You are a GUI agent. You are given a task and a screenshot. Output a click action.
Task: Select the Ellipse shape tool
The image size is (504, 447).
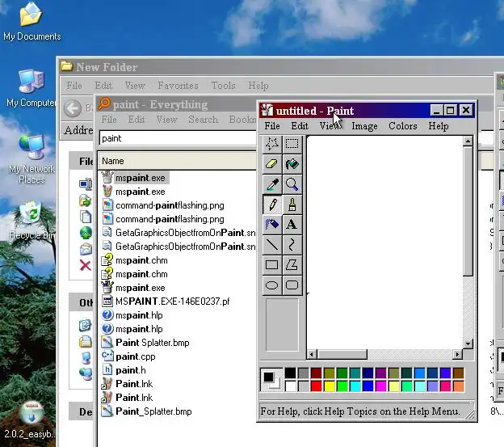coord(272,285)
